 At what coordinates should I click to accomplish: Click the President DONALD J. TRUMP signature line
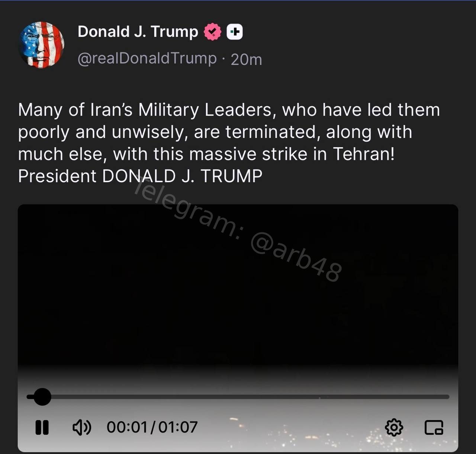click(x=140, y=176)
